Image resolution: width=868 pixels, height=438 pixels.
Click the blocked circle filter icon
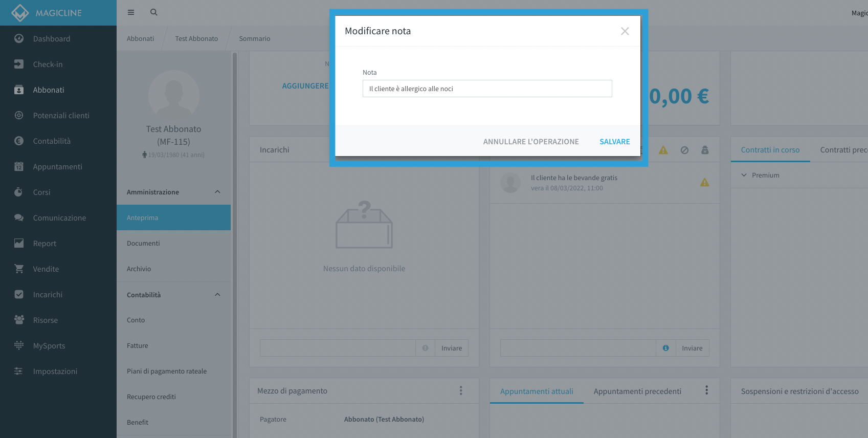[684, 150]
